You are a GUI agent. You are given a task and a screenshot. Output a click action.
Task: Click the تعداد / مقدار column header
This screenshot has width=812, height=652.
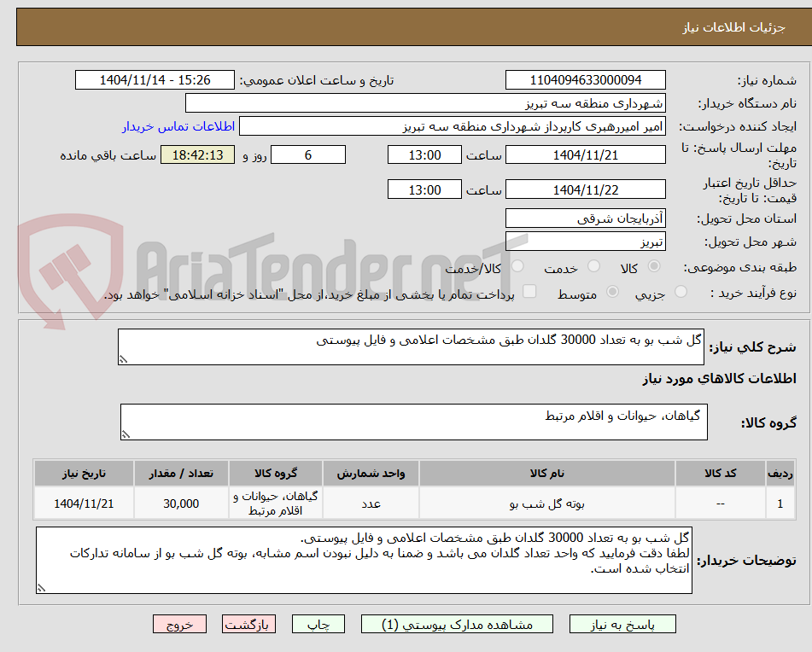(x=181, y=474)
